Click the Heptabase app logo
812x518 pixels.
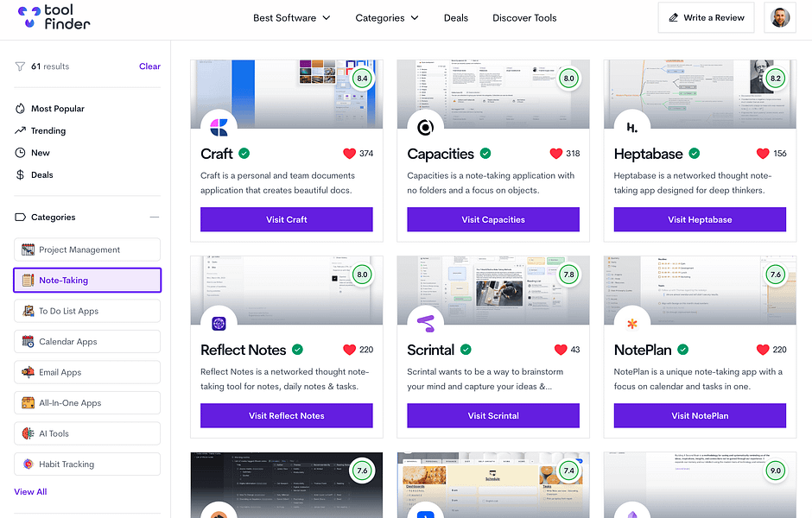click(x=631, y=127)
